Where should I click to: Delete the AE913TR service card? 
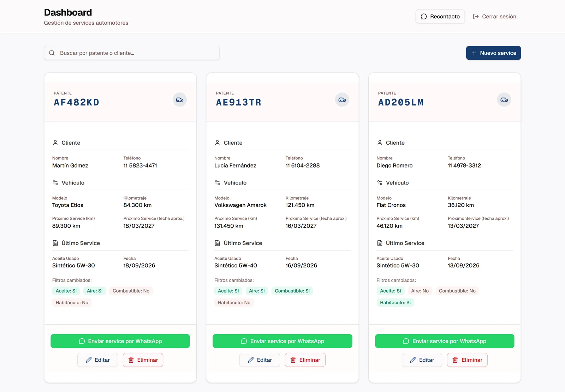[x=305, y=360]
